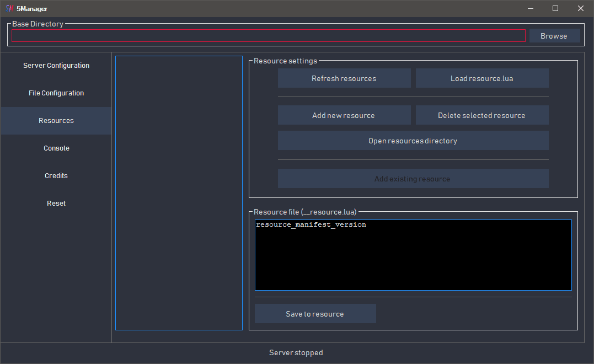Open the Console section

56,148
